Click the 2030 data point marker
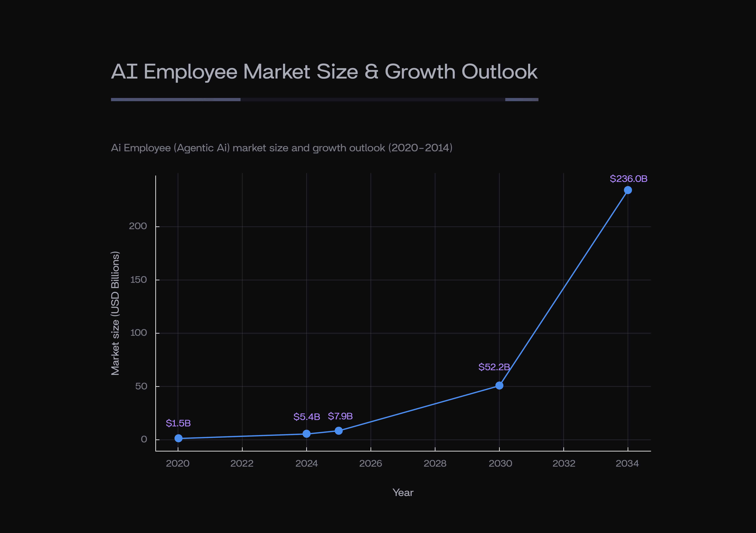The height and width of the screenshot is (533, 756). 499,385
